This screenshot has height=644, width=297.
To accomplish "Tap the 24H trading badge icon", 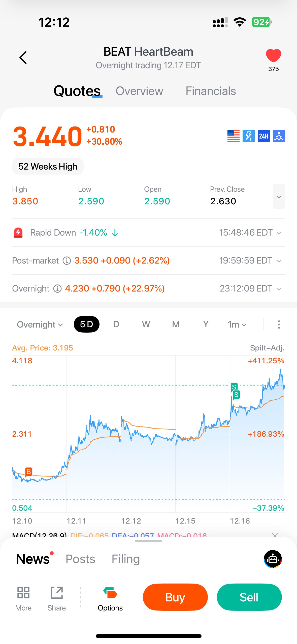I will point(263,136).
